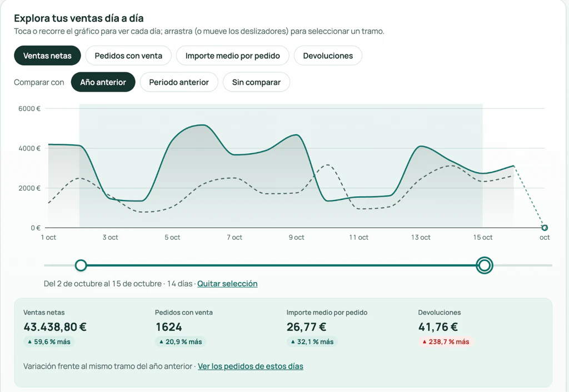Viewport: 569px width, 392px height.
Task: Compare with Año anterior
Action: coord(103,82)
